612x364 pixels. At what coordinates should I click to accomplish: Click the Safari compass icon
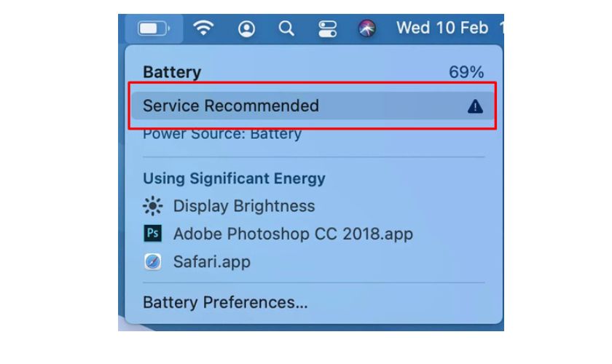coord(152,261)
